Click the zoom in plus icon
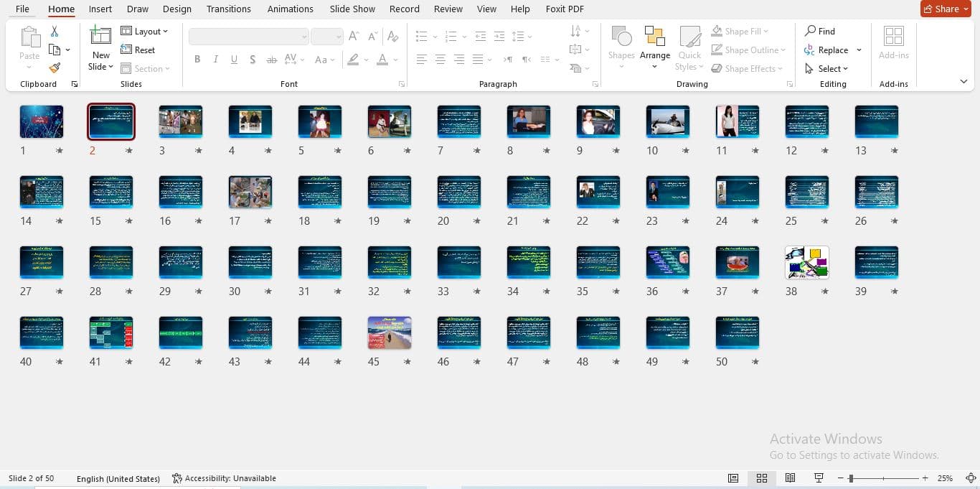Image resolution: width=980 pixels, height=489 pixels. tap(925, 478)
